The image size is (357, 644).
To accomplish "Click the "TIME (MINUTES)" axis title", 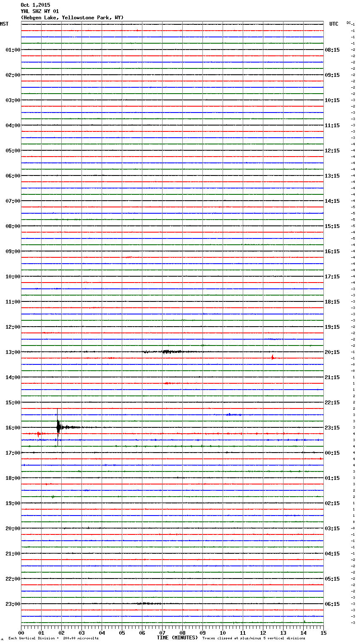I will tap(177, 638).
